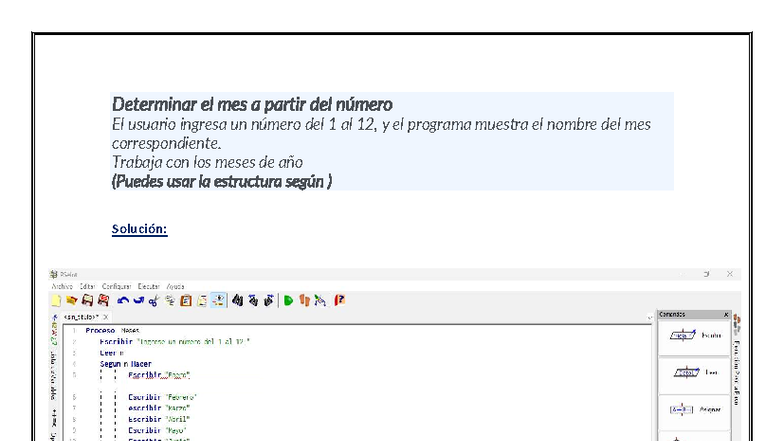The height and width of the screenshot is (441, 784).
Task: Open help with the question mark icon
Action: click(x=340, y=300)
